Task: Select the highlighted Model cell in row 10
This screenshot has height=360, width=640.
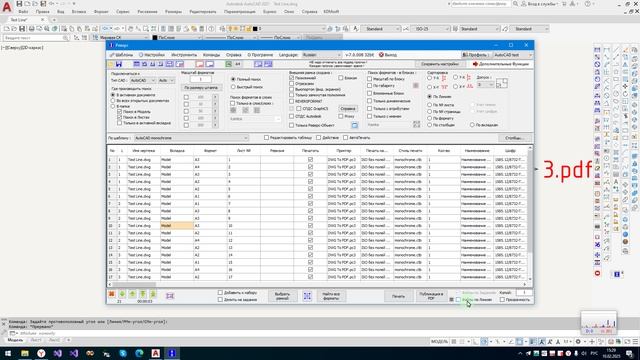Action: [177, 226]
